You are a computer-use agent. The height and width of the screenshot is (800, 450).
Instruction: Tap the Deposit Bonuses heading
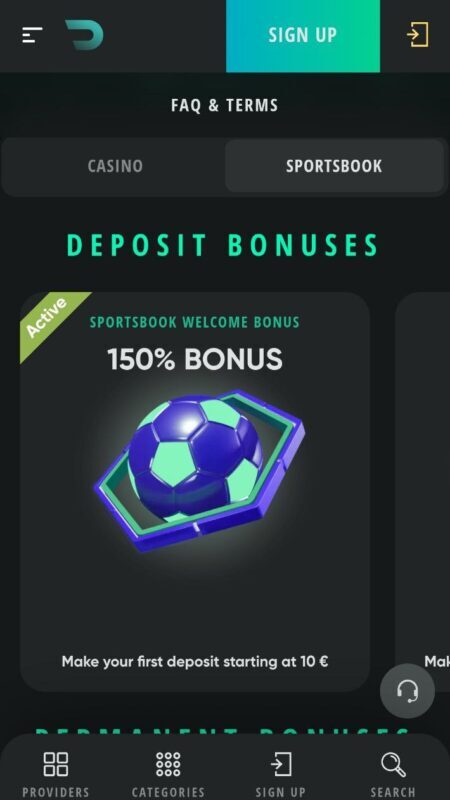click(223, 245)
